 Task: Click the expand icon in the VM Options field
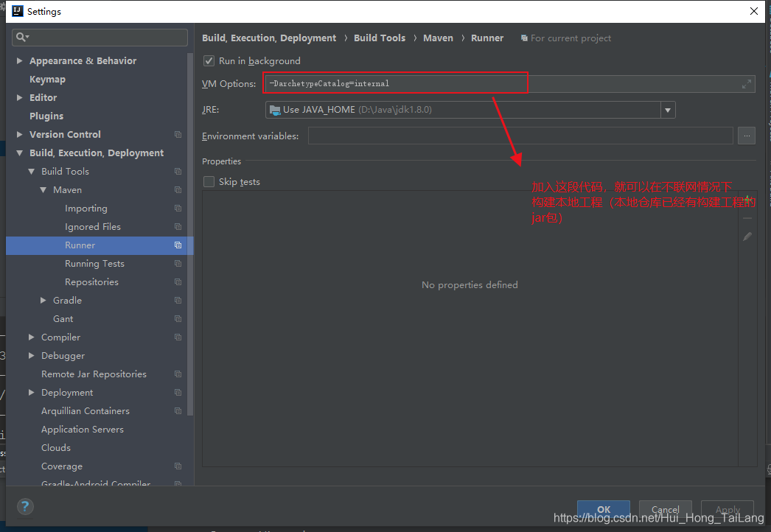(x=747, y=84)
